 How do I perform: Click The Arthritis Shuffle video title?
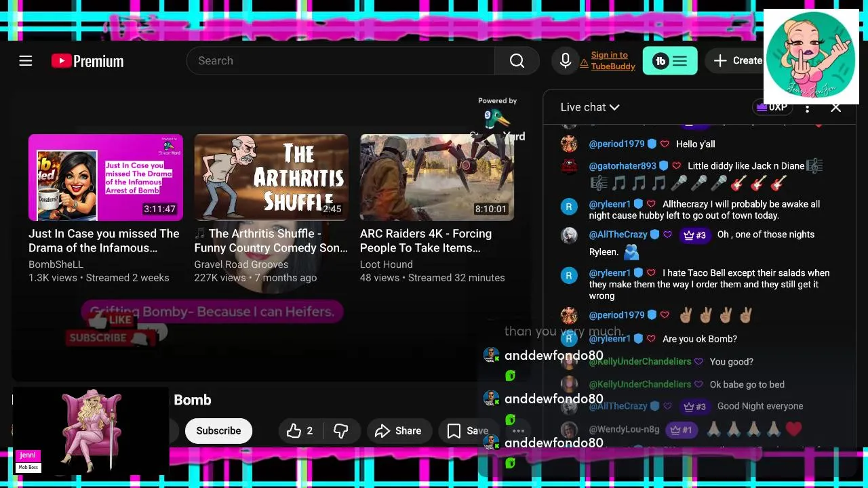(x=271, y=241)
